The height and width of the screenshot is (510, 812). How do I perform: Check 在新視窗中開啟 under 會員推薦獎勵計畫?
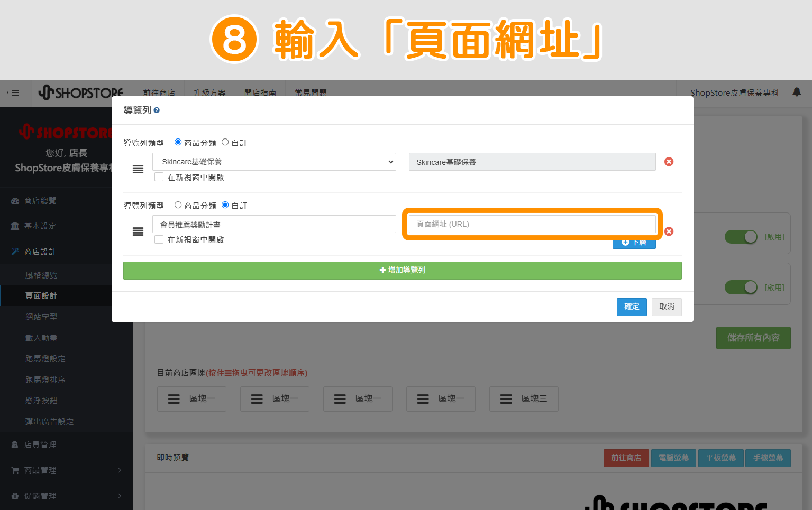[159, 239]
